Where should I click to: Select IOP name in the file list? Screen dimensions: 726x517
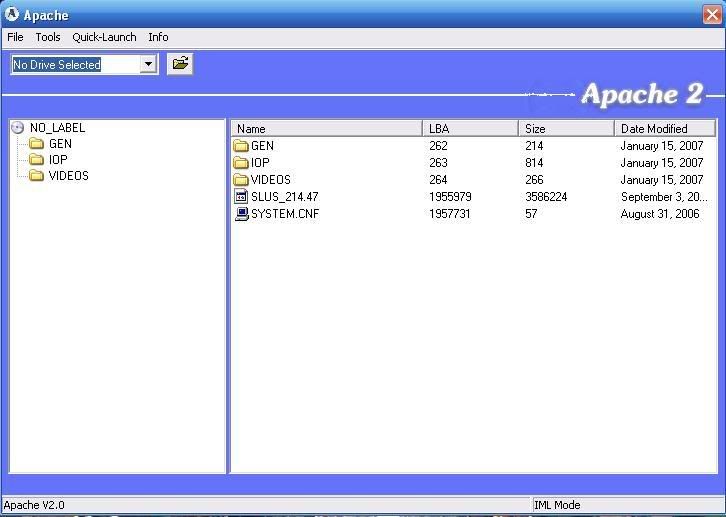coord(260,162)
